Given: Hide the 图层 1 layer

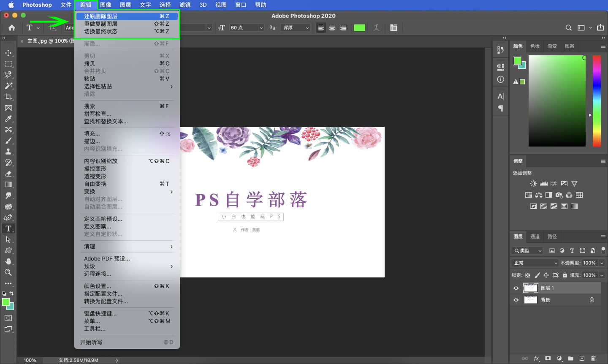Looking at the screenshot, I should (x=516, y=288).
